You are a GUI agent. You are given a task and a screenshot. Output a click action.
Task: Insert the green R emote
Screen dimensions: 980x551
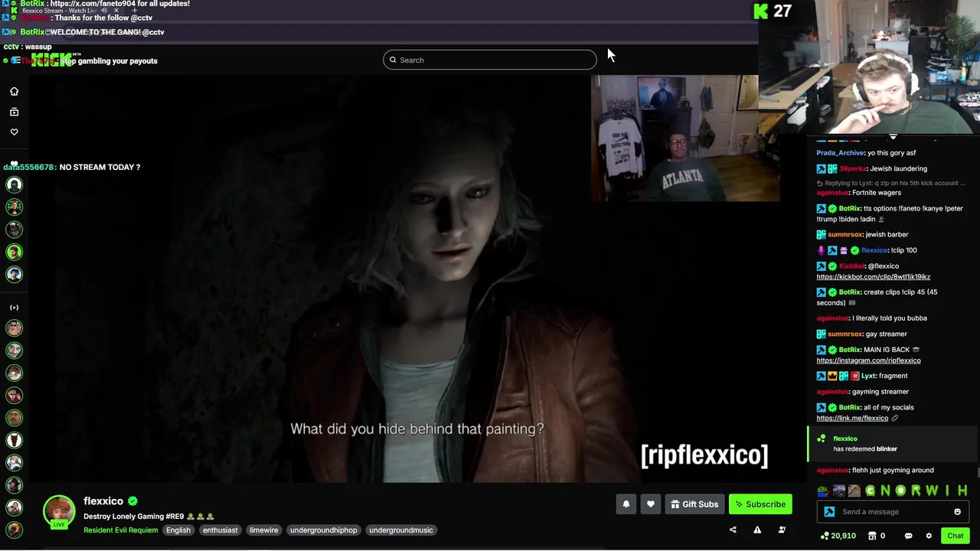(916, 491)
